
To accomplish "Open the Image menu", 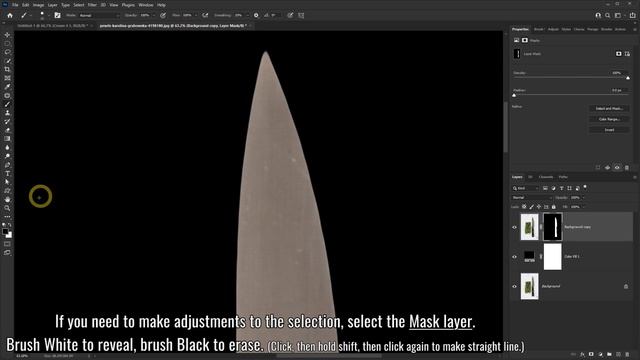I will (x=38, y=5).
